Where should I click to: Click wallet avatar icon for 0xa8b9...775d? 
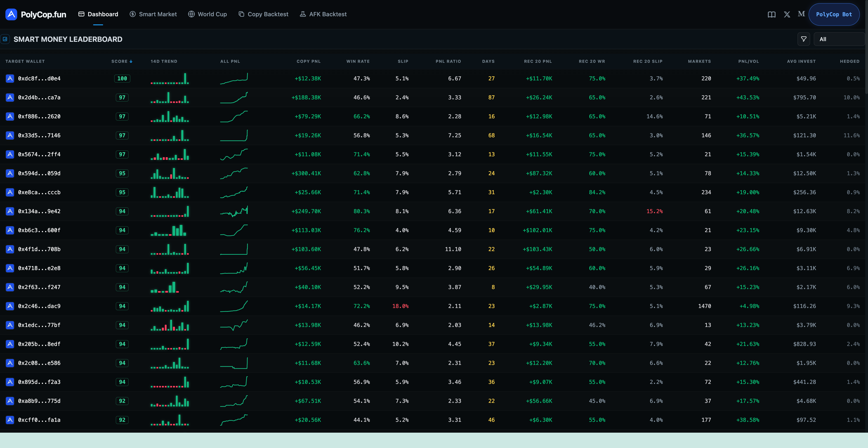(x=10, y=401)
